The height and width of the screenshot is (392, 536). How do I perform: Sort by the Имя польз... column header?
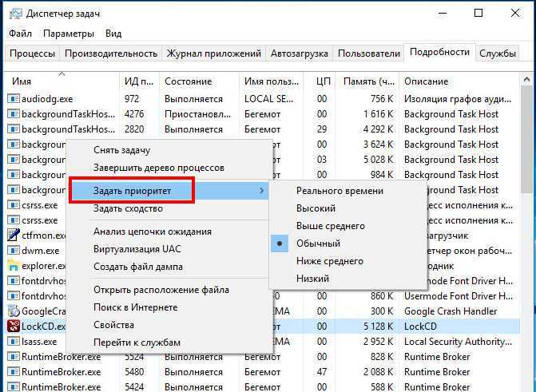(x=272, y=81)
